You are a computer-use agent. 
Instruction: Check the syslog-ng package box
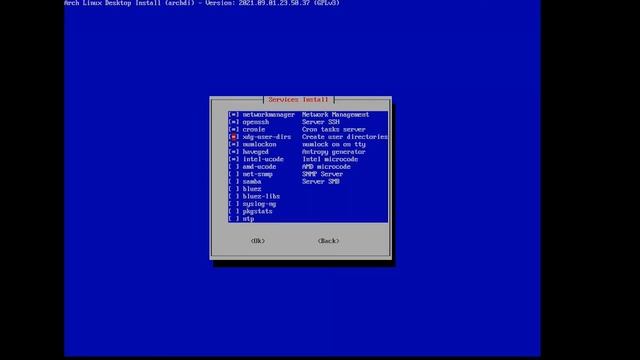coord(233,204)
